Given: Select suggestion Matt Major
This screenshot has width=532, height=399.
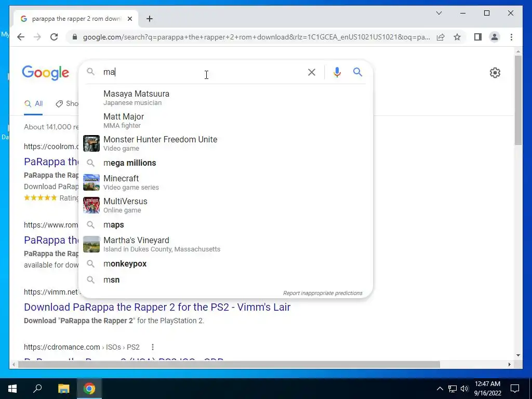Looking at the screenshot, I should (225, 121).
